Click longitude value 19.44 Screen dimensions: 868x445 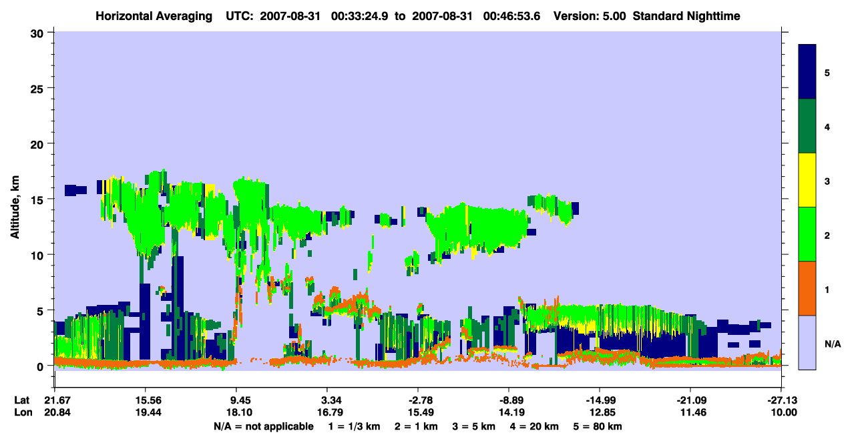click(x=146, y=412)
